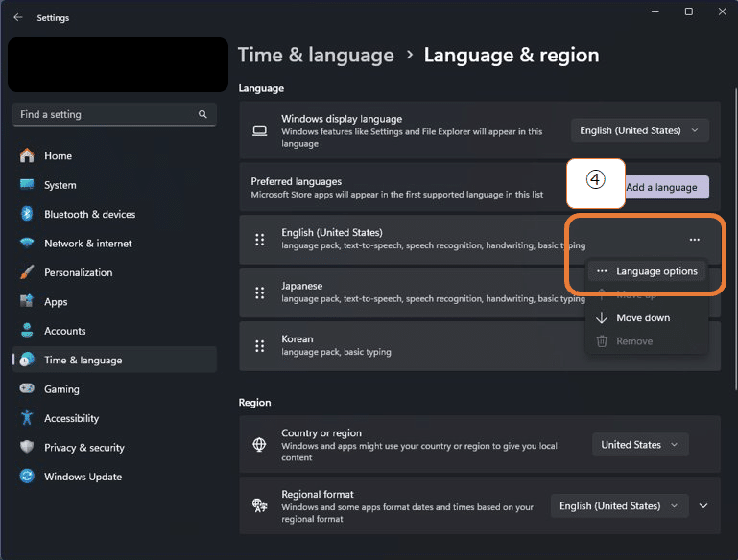Screen dimensions: 738x560
Task: Click the Bluetooth icon in the sidebar
Action: (27, 214)
